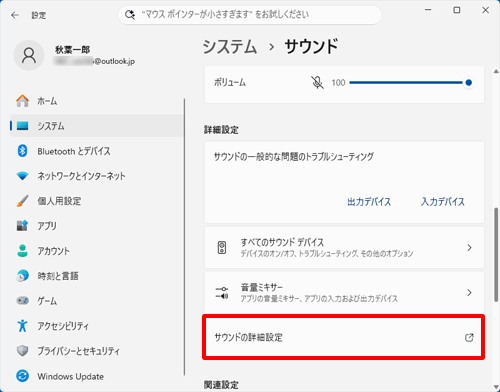Click the 詳細設定 section heading

click(x=221, y=130)
